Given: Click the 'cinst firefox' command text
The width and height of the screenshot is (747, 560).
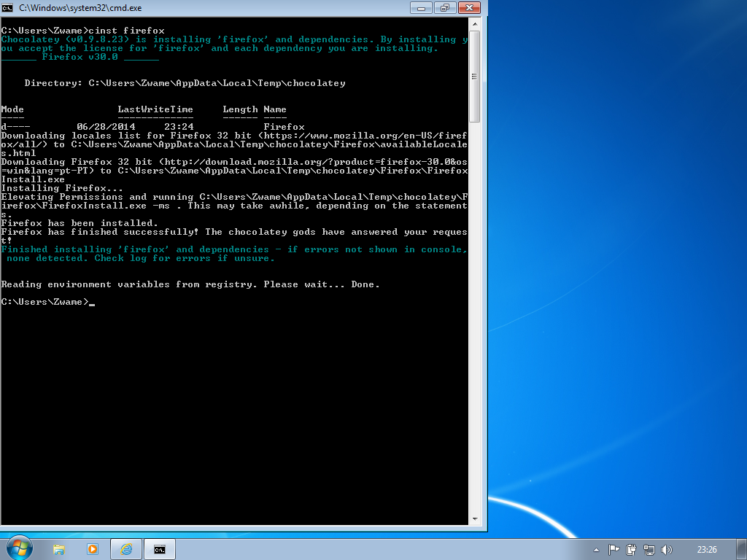Looking at the screenshot, I should pos(126,31).
